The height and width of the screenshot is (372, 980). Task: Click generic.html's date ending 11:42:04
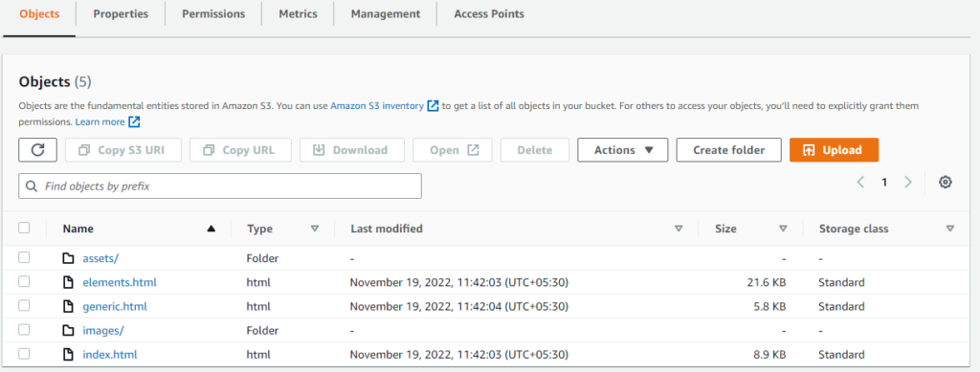[x=458, y=306]
